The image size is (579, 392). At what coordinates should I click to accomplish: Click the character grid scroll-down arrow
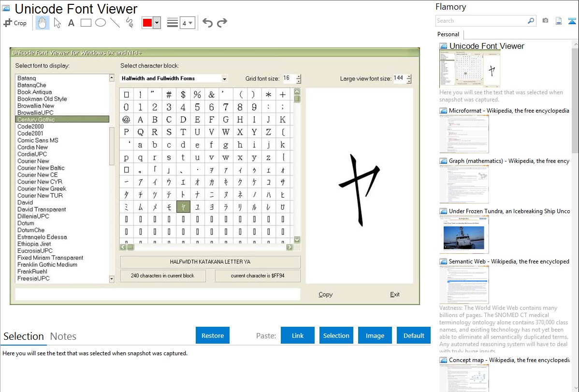click(x=297, y=240)
